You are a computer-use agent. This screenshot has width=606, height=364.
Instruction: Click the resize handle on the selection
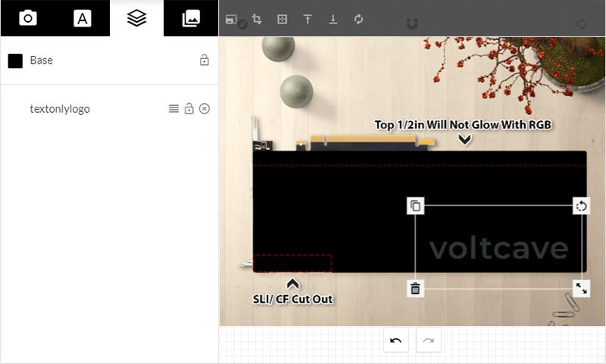(x=581, y=288)
